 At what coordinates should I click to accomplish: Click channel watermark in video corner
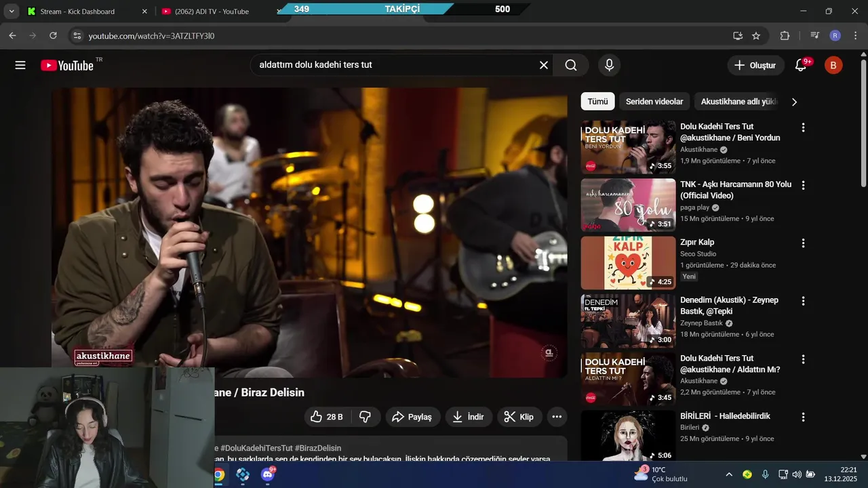pos(549,352)
